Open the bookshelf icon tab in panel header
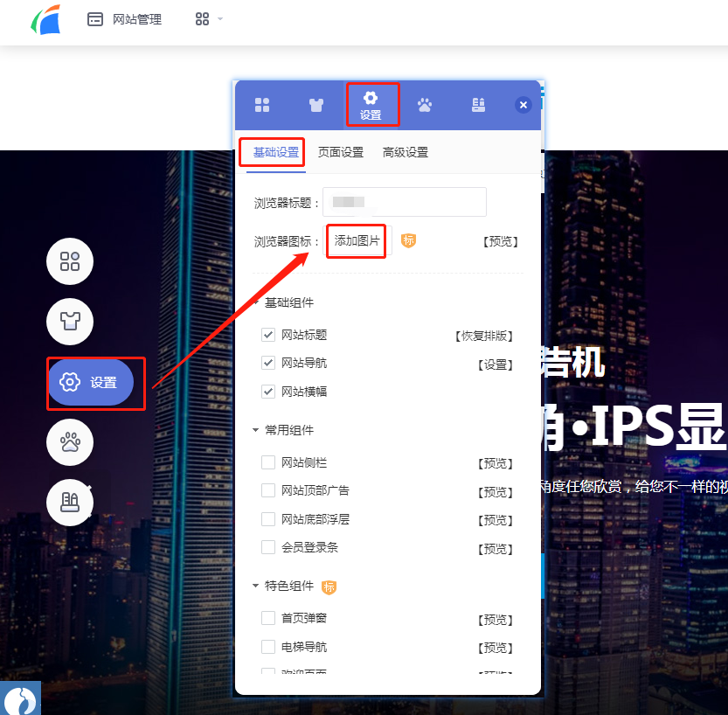Viewport: 728px width, 715px height. 478,105
